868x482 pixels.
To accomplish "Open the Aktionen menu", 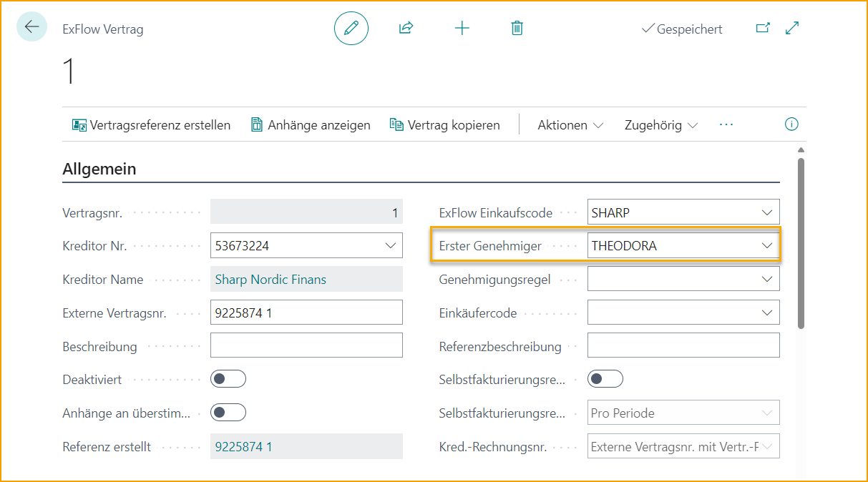I will coord(570,124).
